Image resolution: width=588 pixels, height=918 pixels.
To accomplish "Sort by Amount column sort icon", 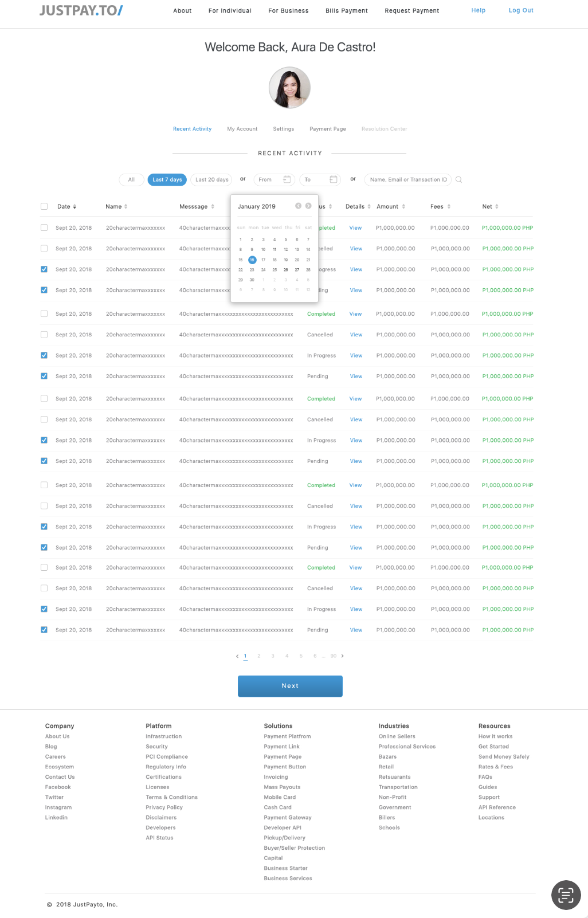I will tap(403, 206).
